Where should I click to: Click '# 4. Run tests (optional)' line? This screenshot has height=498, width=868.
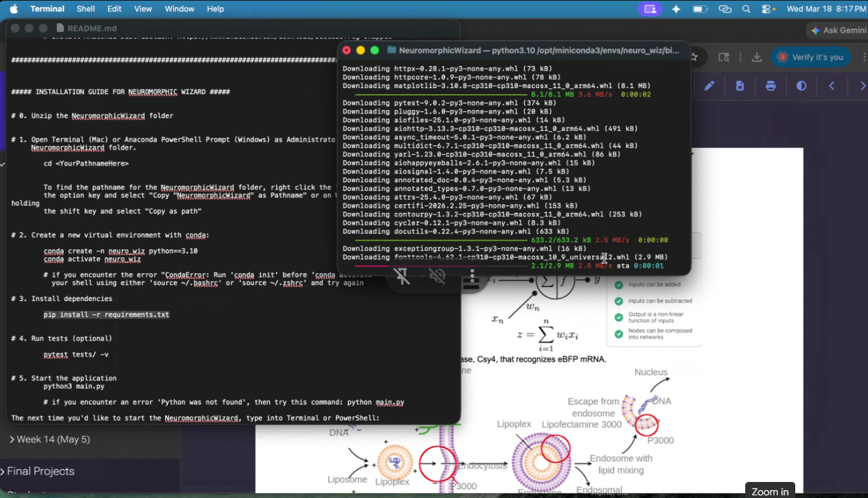pos(62,338)
